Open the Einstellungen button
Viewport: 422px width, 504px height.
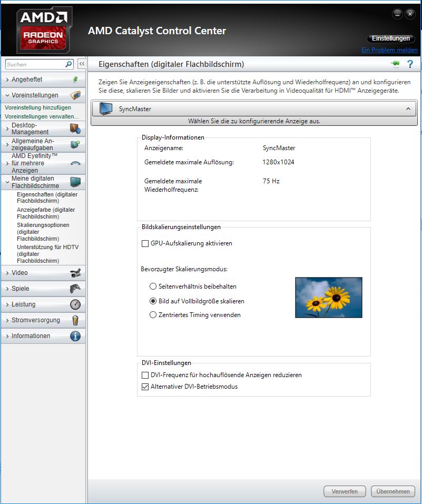pos(391,38)
